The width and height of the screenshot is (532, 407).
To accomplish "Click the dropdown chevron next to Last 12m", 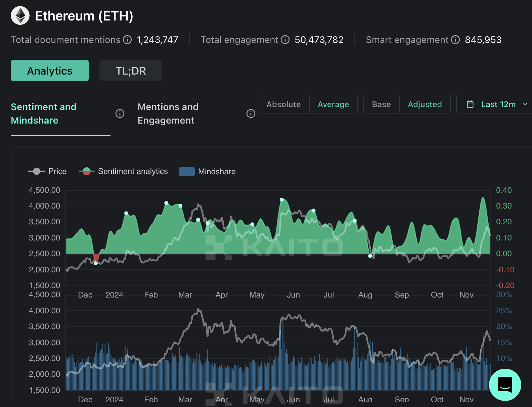I will (525, 104).
